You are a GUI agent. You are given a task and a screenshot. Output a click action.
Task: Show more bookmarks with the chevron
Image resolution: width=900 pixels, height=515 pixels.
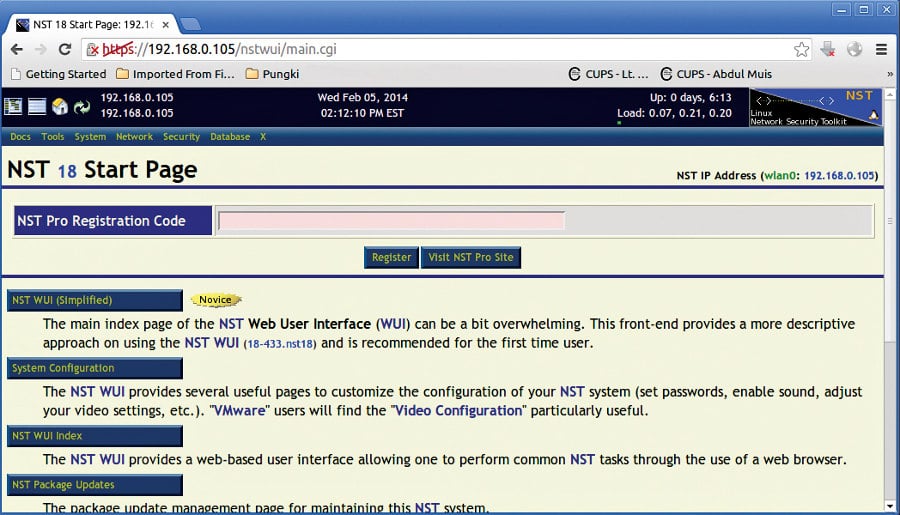(x=890, y=74)
